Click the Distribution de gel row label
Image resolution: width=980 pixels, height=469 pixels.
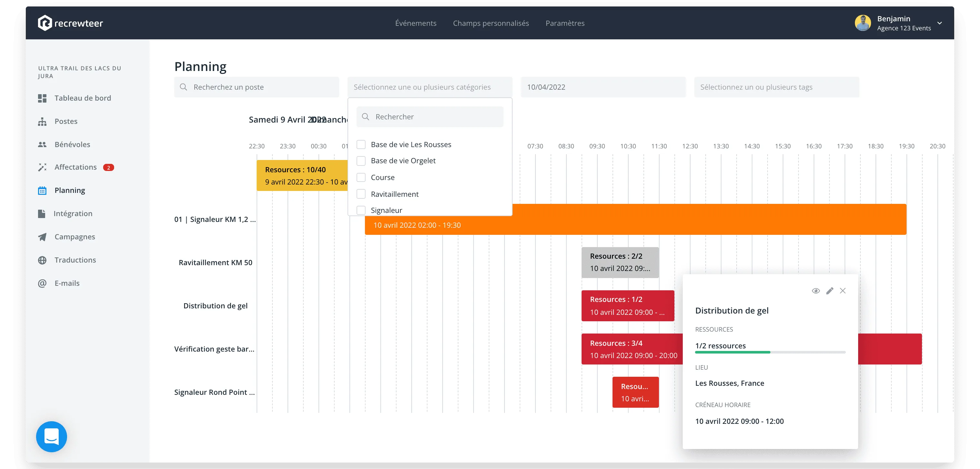click(215, 306)
